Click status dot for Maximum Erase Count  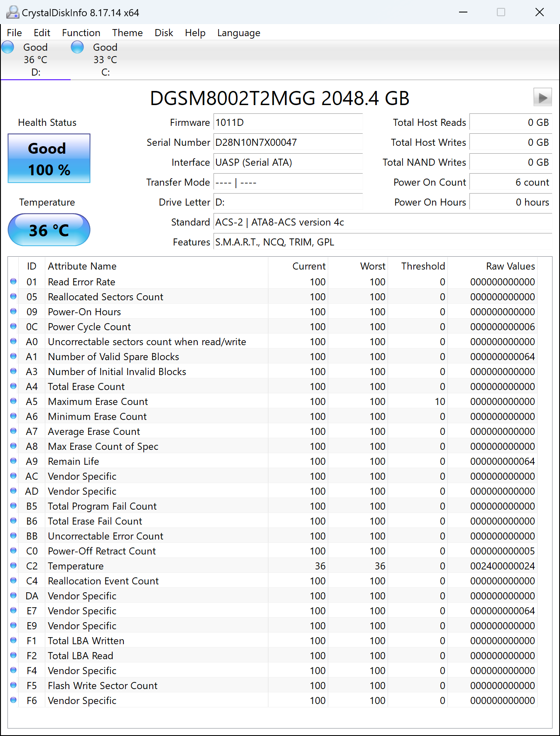tap(13, 401)
